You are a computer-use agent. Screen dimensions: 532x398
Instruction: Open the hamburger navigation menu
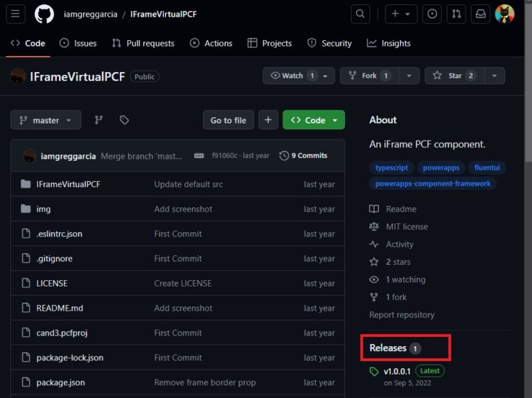[15, 14]
